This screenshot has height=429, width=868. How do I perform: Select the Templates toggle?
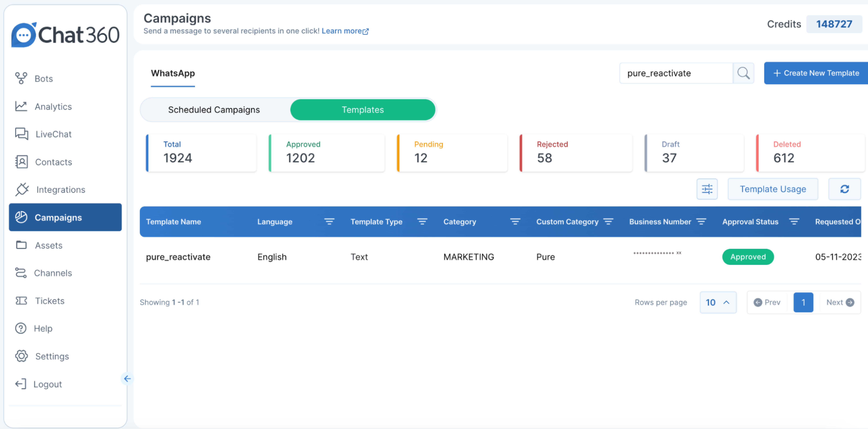[363, 110]
